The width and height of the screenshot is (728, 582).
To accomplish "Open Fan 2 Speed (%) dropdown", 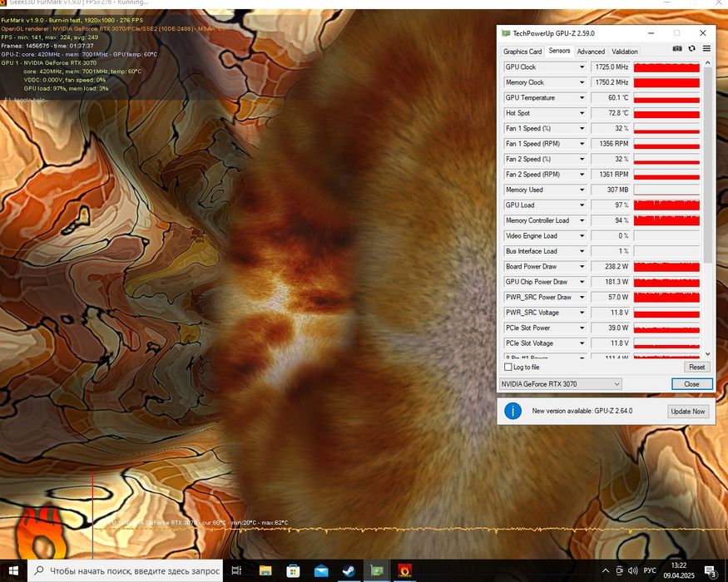I will pyautogui.click(x=582, y=159).
